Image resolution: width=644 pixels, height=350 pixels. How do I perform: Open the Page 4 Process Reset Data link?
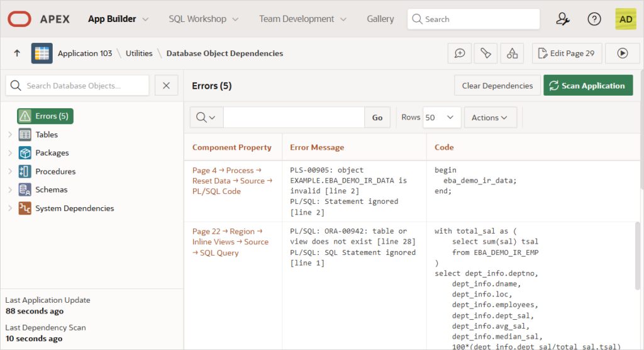pos(232,181)
